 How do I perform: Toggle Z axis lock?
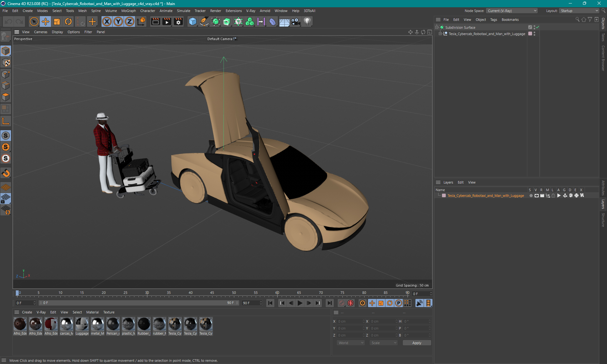click(x=130, y=21)
